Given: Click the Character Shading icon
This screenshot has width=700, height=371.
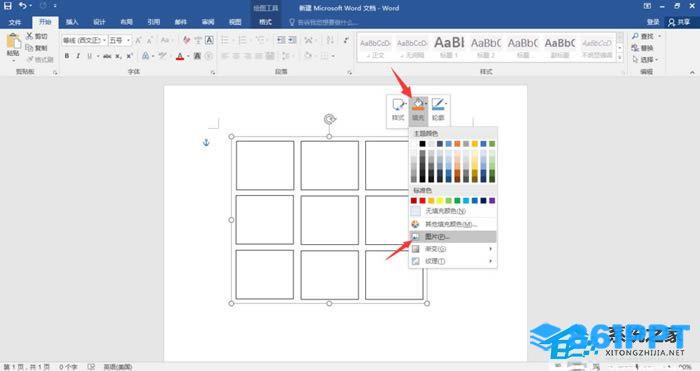Looking at the screenshot, I should [197, 56].
